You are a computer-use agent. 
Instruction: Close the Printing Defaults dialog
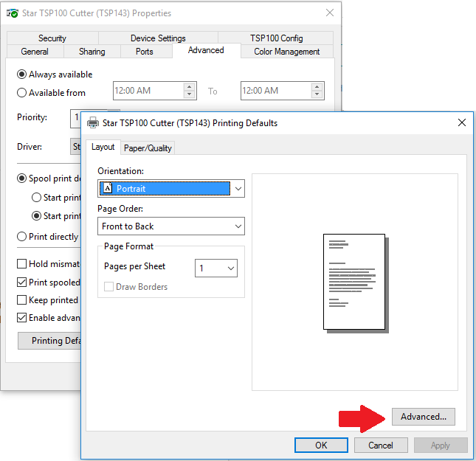click(462, 122)
